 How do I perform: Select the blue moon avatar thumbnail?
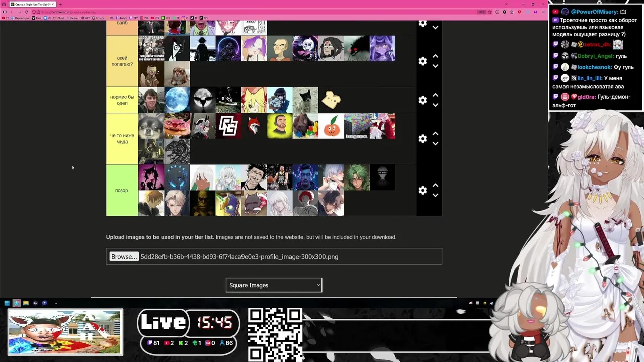click(177, 100)
